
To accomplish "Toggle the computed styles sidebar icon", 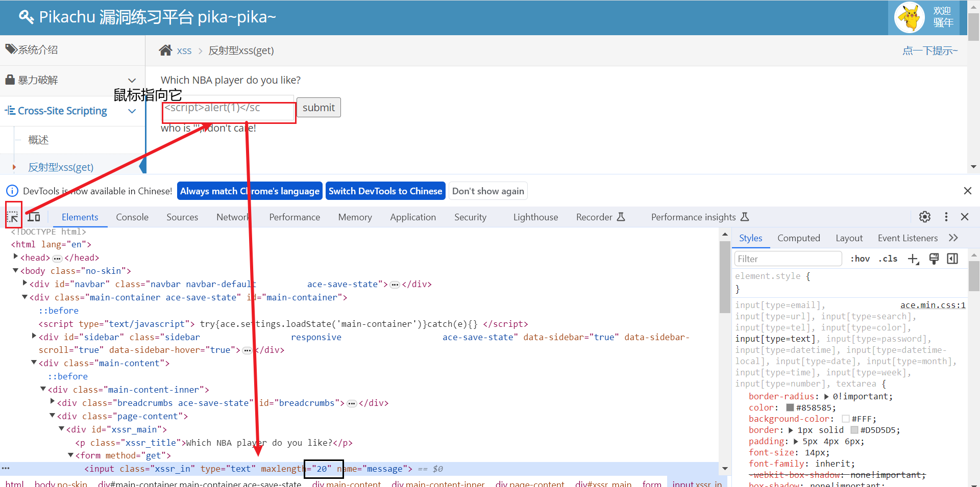I will pos(952,259).
